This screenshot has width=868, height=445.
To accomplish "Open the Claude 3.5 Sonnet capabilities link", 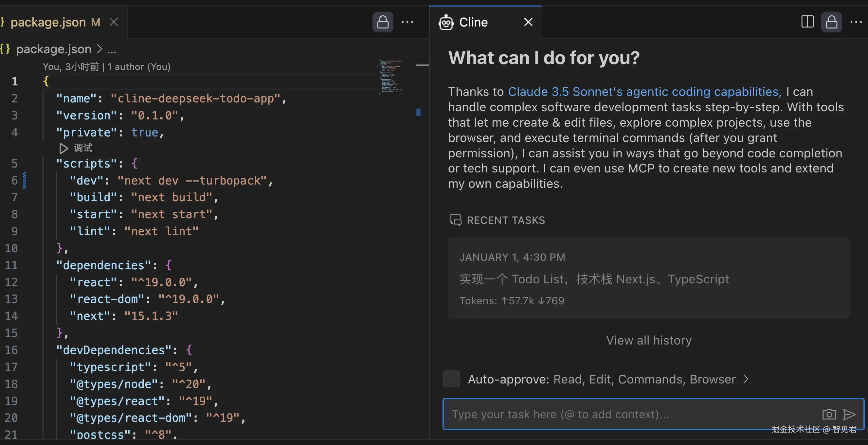I will (x=644, y=92).
